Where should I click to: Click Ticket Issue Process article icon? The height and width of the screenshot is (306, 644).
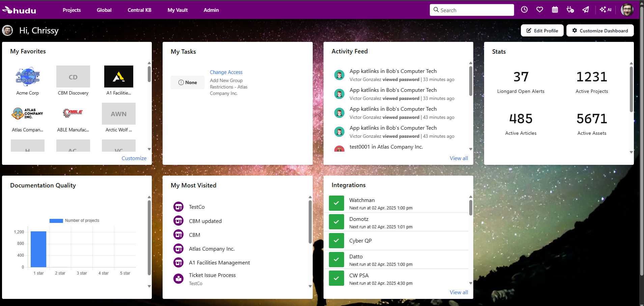(178, 279)
